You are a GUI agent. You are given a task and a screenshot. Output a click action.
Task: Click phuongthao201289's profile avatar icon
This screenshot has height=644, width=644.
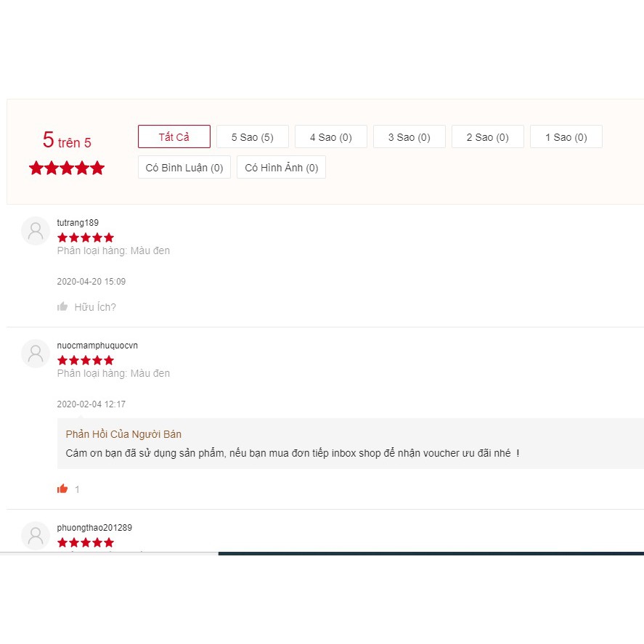(36, 536)
